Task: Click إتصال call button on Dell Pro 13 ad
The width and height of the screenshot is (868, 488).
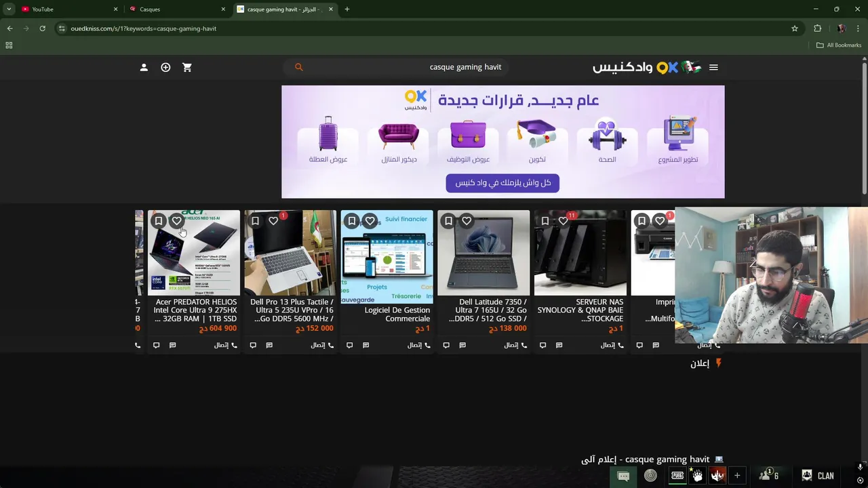Action: (322, 345)
